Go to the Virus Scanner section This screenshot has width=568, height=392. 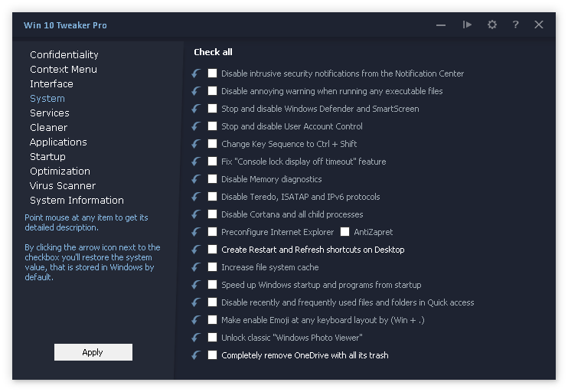coord(63,185)
